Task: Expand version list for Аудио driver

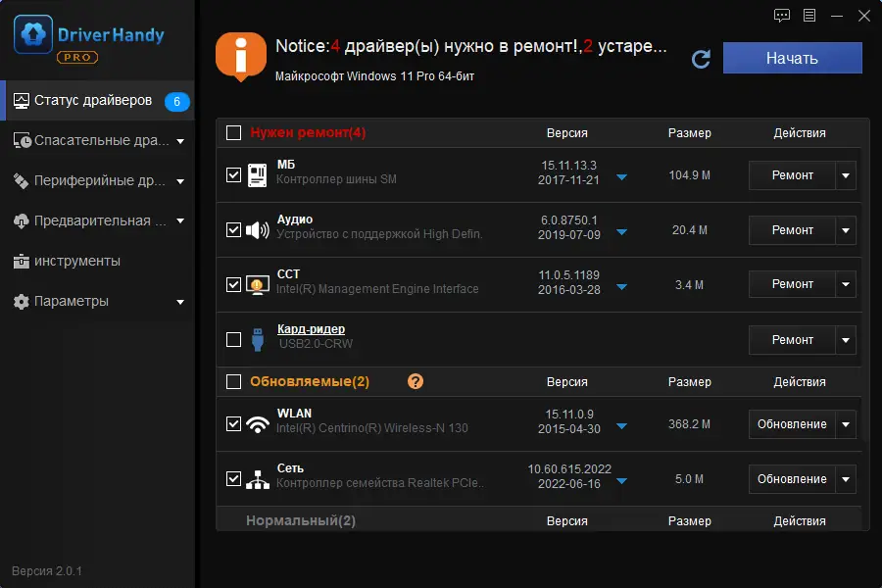Action: [621, 232]
